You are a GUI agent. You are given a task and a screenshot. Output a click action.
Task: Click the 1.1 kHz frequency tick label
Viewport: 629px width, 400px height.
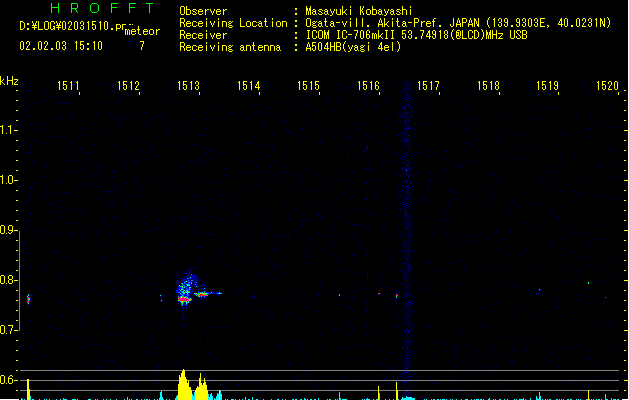[x=8, y=130]
